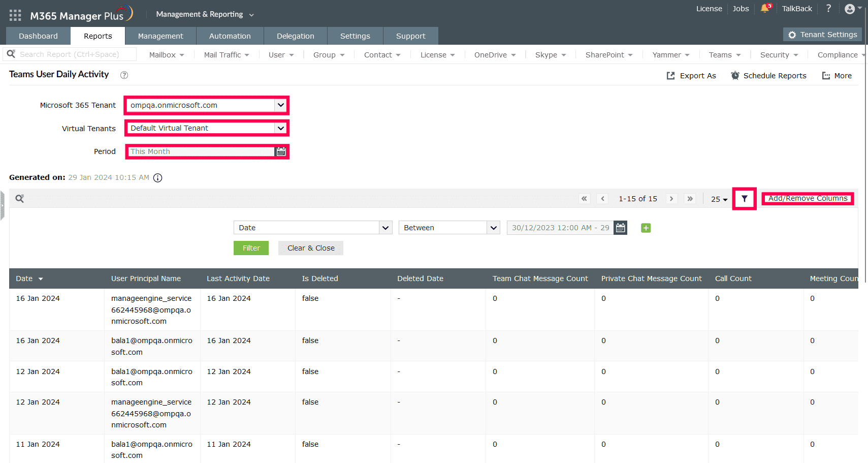The image size is (868, 463).
Task: Switch to the Support tab
Action: (x=411, y=36)
